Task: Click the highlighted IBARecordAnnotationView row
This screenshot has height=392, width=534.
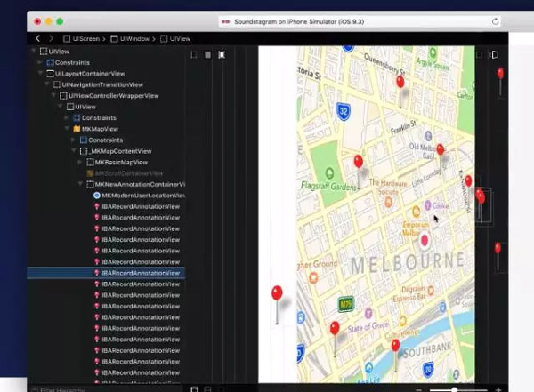Action: [x=106, y=273]
